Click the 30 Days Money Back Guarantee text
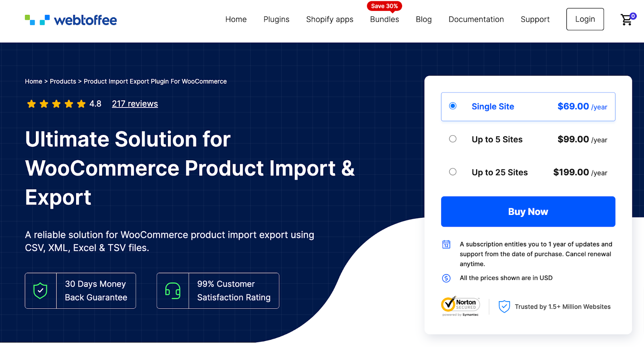This screenshot has height=347, width=644. click(x=96, y=291)
